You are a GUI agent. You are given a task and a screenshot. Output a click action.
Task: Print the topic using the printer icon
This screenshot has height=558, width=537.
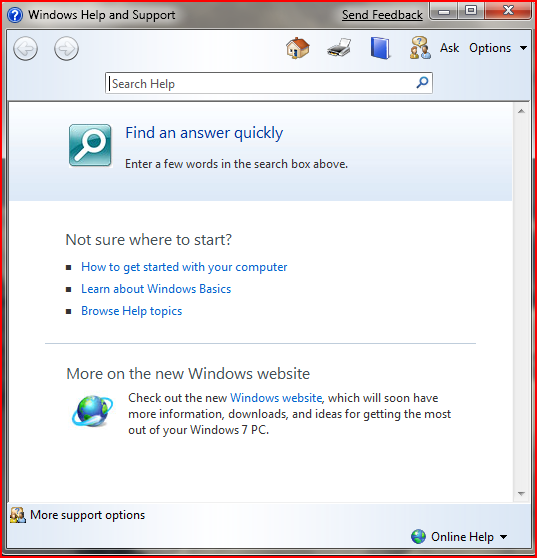point(339,48)
